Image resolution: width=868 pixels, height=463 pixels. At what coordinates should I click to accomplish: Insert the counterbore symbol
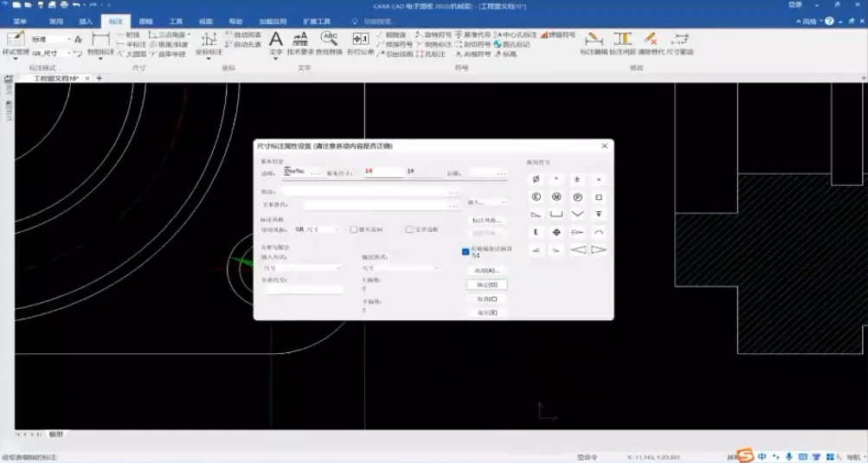[556, 215]
